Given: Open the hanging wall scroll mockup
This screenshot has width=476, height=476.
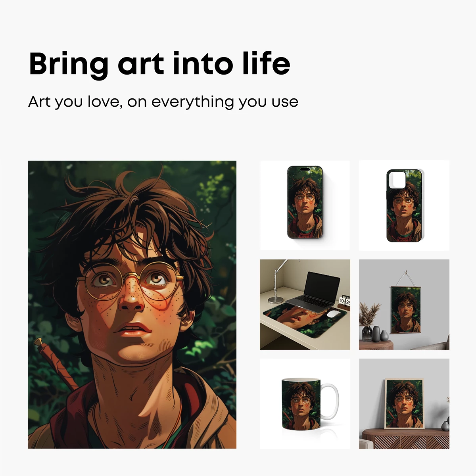Looking at the screenshot, I should tap(404, 305).
